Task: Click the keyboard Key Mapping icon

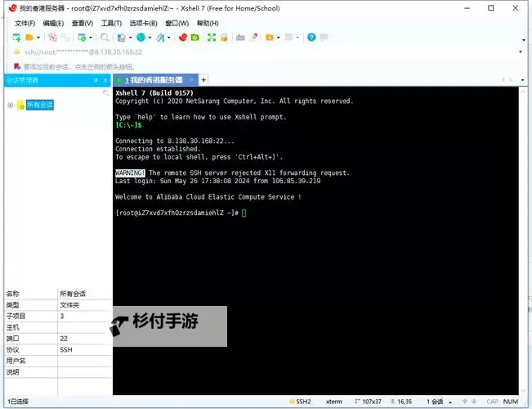Action: pyautogui.click(x=240, y=38)
